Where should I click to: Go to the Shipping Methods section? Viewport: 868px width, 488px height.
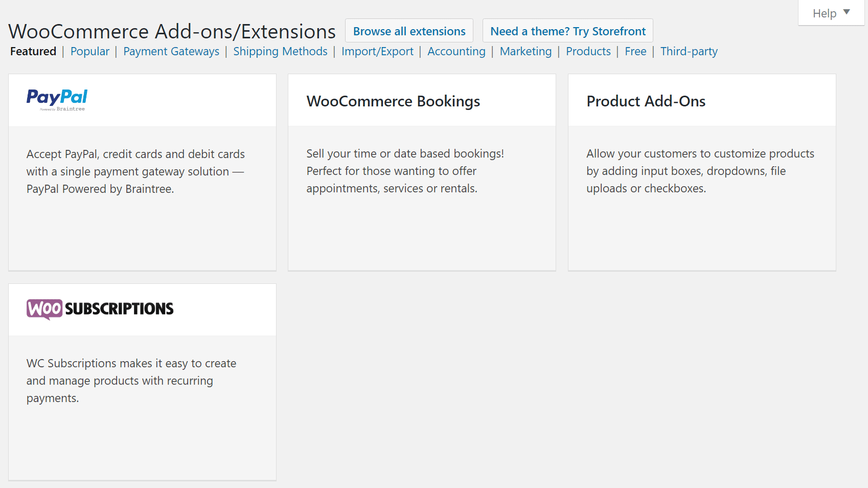click(x=280, y=52)
